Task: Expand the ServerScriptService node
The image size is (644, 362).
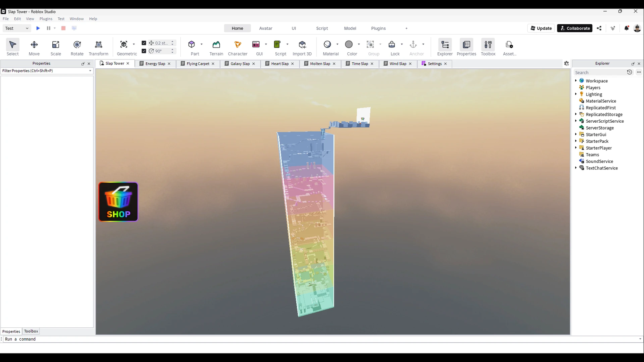Action: click(576, 121)
